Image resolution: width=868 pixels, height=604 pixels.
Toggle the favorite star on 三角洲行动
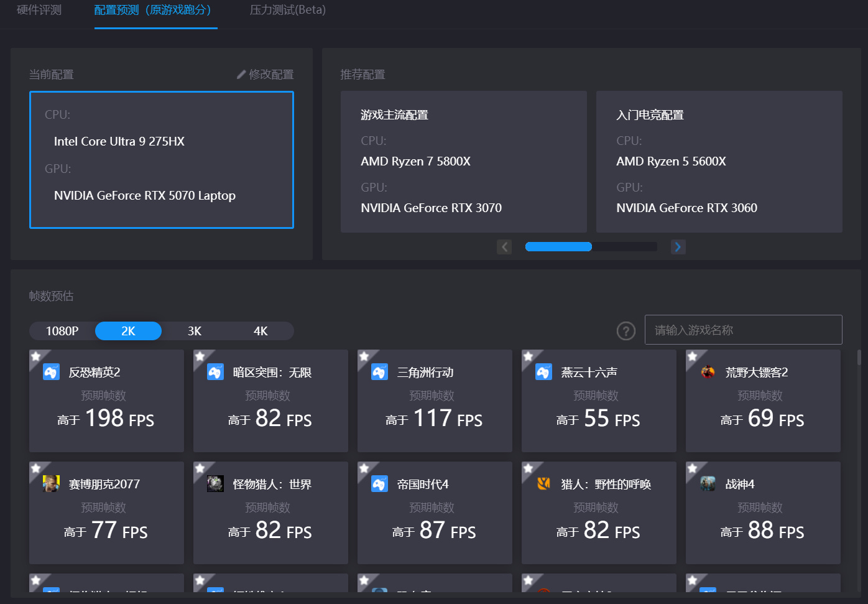pos(364,356)
